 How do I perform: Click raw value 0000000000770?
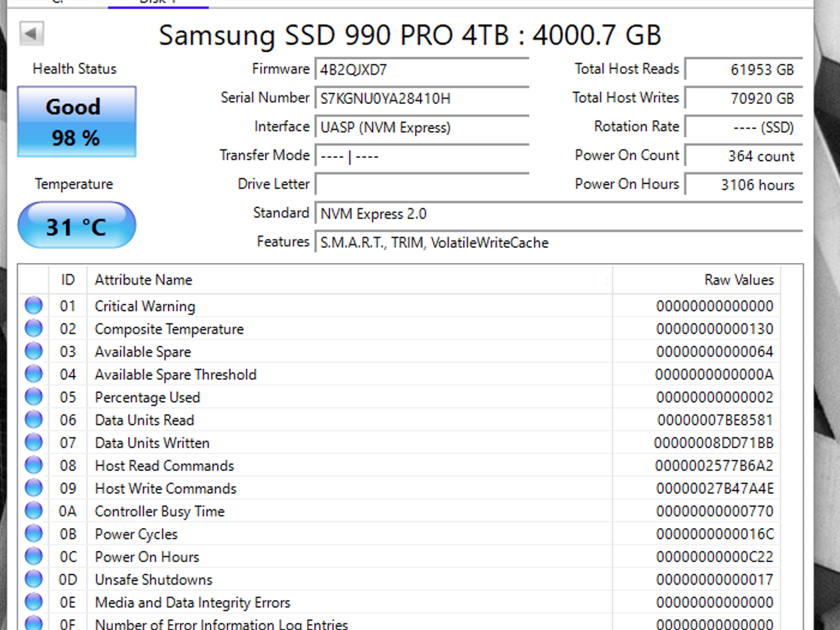[x=714, y=511]
